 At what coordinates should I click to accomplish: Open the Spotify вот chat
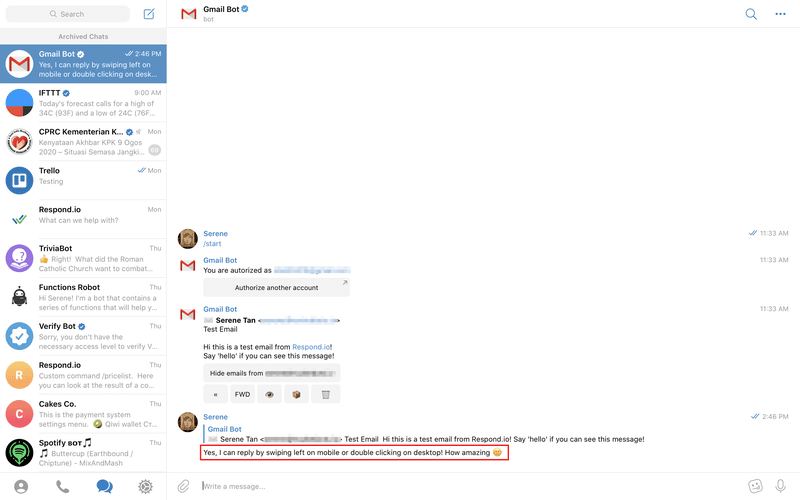tap(83, 453)
